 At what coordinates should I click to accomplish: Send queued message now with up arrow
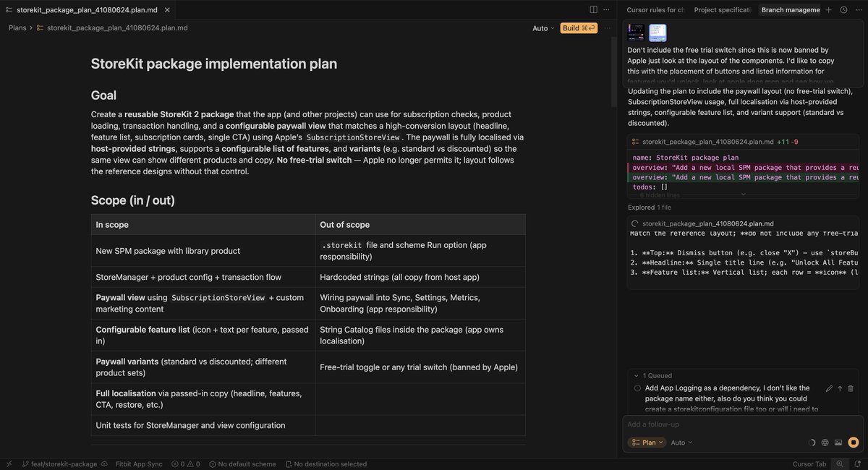[840, 388]
